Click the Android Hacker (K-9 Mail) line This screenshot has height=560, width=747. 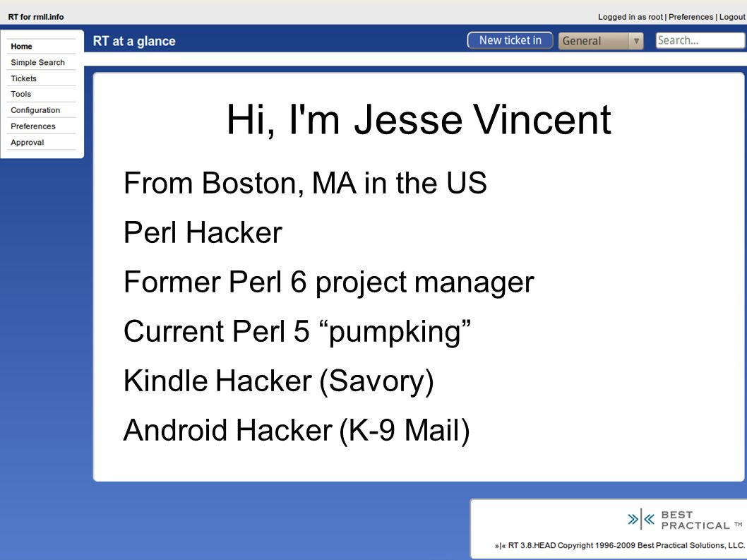(297, 431)
